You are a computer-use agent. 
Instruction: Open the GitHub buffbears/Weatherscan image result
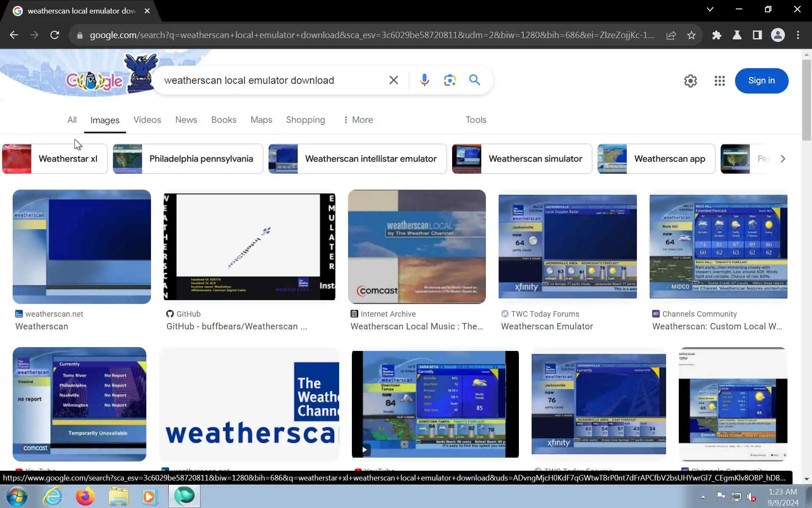[249, 247]
